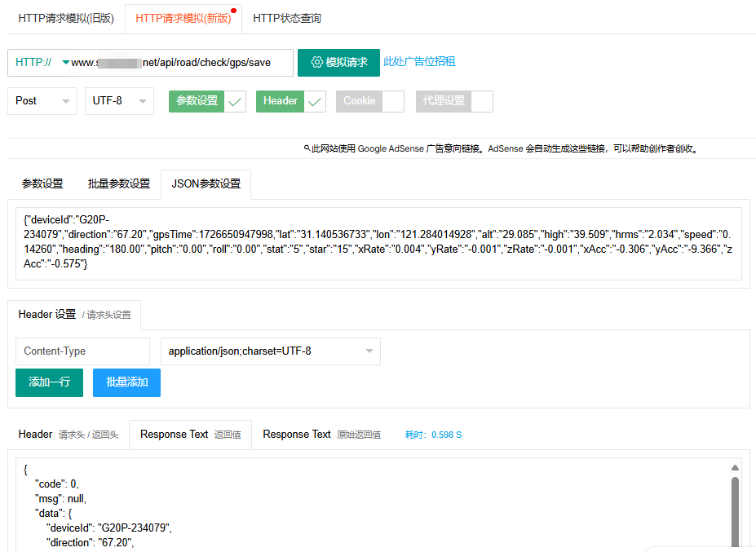Click the 此处广告位招租 link
The width and height of the screenshot is (756, 552).
click(419, 62)
